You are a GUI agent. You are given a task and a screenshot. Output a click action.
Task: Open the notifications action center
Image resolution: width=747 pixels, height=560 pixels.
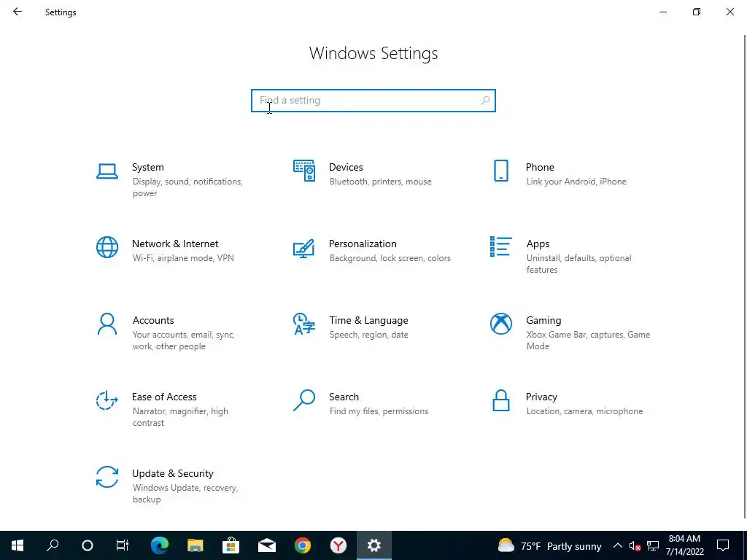(x=723, y=545)
